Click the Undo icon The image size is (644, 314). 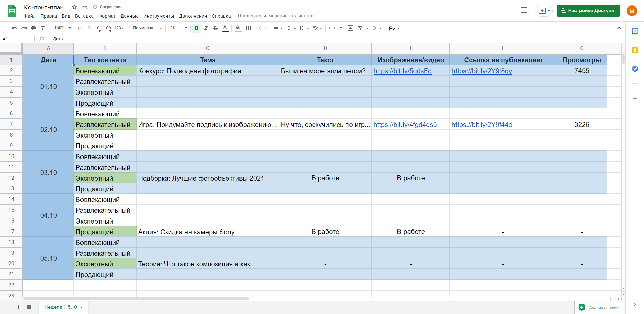click(14, 28)
